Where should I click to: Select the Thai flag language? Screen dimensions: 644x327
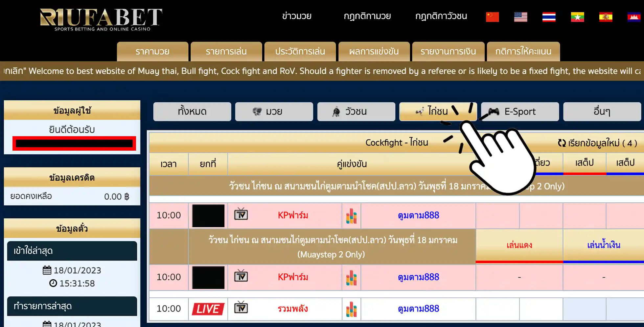pos(549,17)
